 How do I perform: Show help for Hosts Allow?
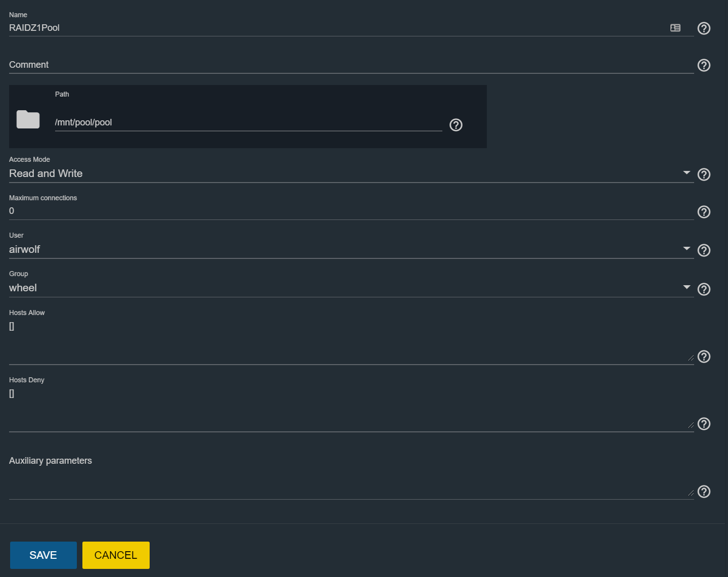pos(704,357)
